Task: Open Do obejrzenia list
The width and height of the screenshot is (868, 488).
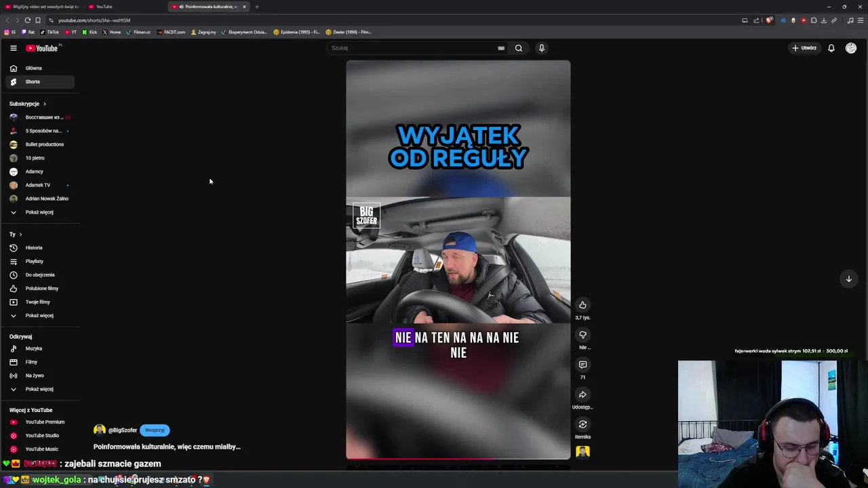Action: click(x=40, y=275)
